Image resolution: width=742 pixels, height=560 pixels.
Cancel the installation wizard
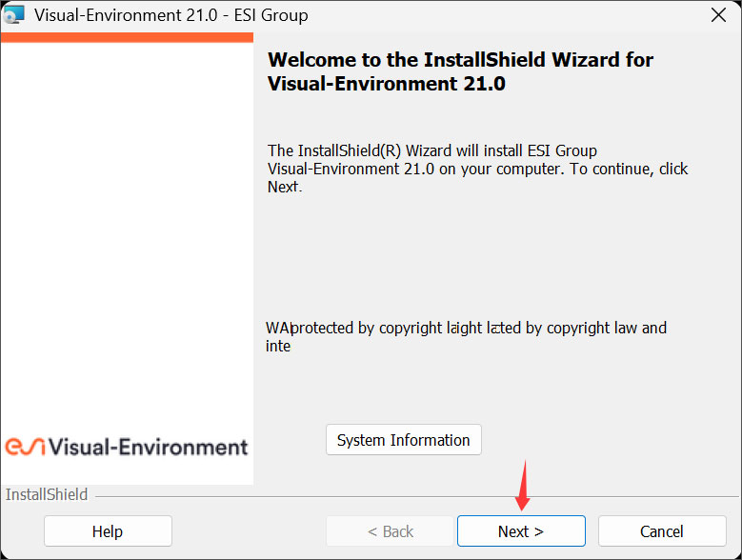point(662,531)
